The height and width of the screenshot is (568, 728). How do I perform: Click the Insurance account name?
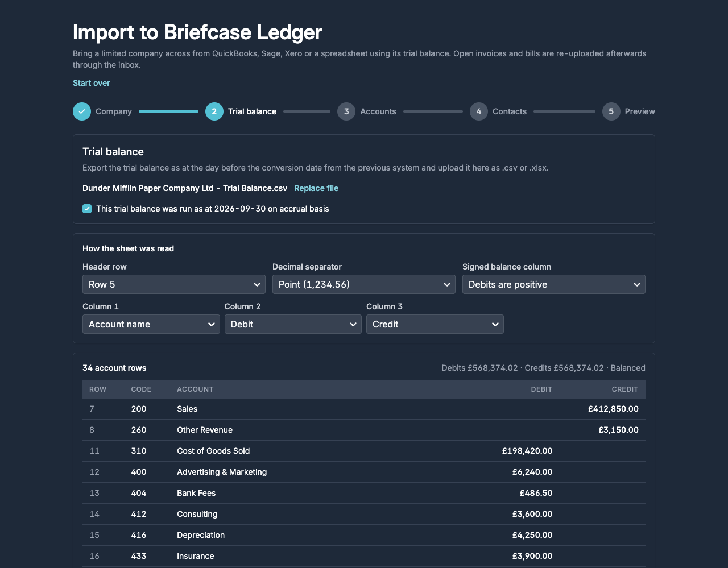pos(196,556)
